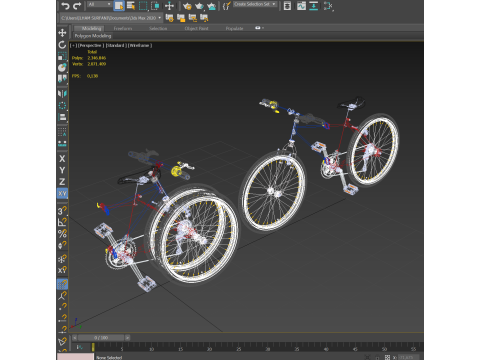Restrict transforms to the X axis

pos(62,159)
